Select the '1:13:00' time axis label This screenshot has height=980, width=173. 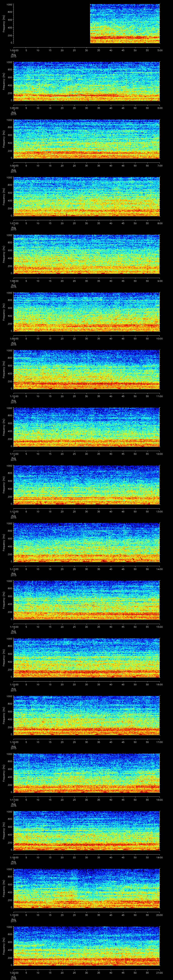click(14, 569)
